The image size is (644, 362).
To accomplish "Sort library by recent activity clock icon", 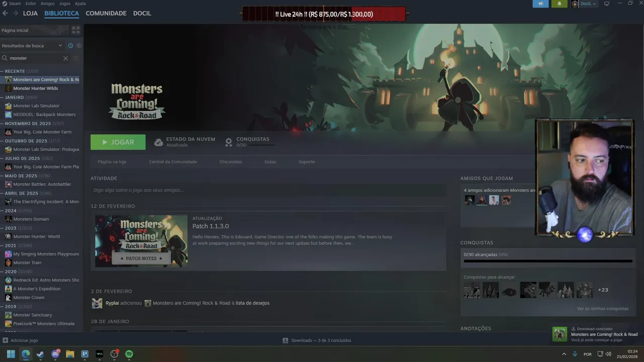I will point(70,45).
